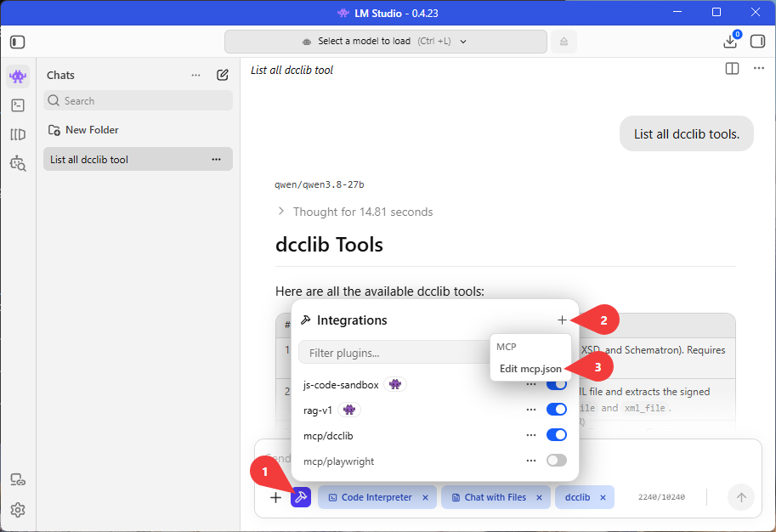This screenshot has width=776, height=532.
Task: Open the local server link icon
Action: tap(18, 479)
